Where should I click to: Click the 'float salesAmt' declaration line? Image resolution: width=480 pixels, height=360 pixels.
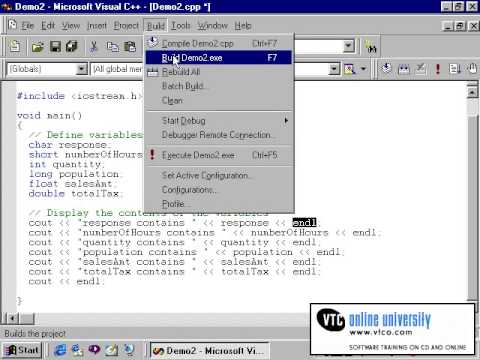click(72, 184)
